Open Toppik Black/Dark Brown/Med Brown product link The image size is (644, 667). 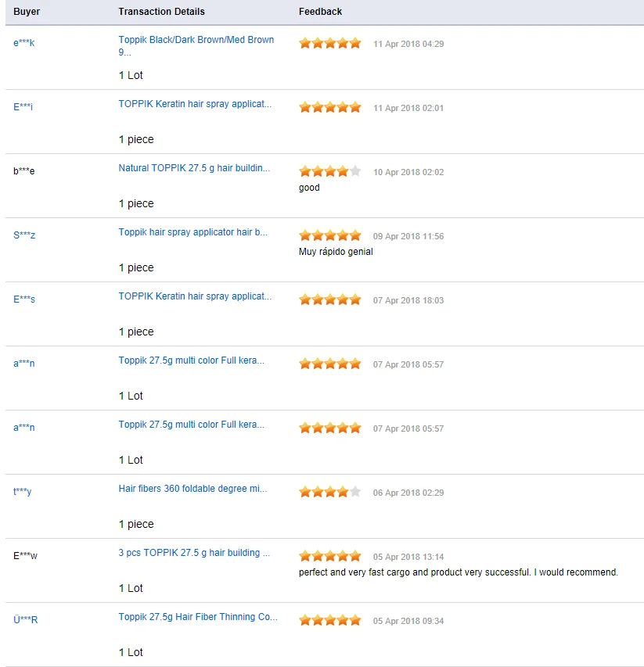coord(196,46)
